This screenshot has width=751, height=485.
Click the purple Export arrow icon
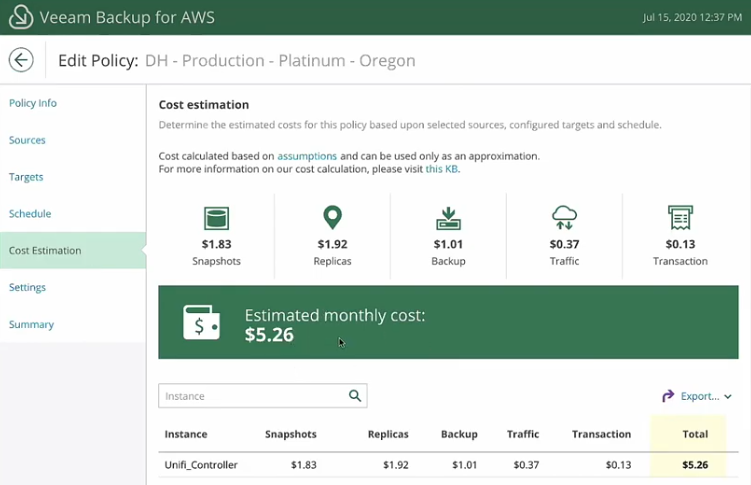pos(668,396)
